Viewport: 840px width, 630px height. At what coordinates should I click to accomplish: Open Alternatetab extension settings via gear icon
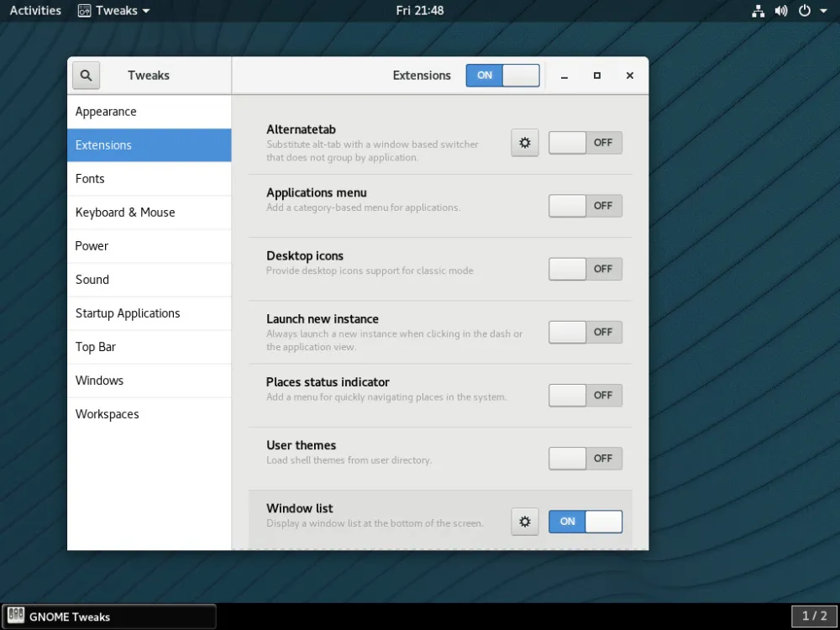pyautogui.click(x=524, y=142)
